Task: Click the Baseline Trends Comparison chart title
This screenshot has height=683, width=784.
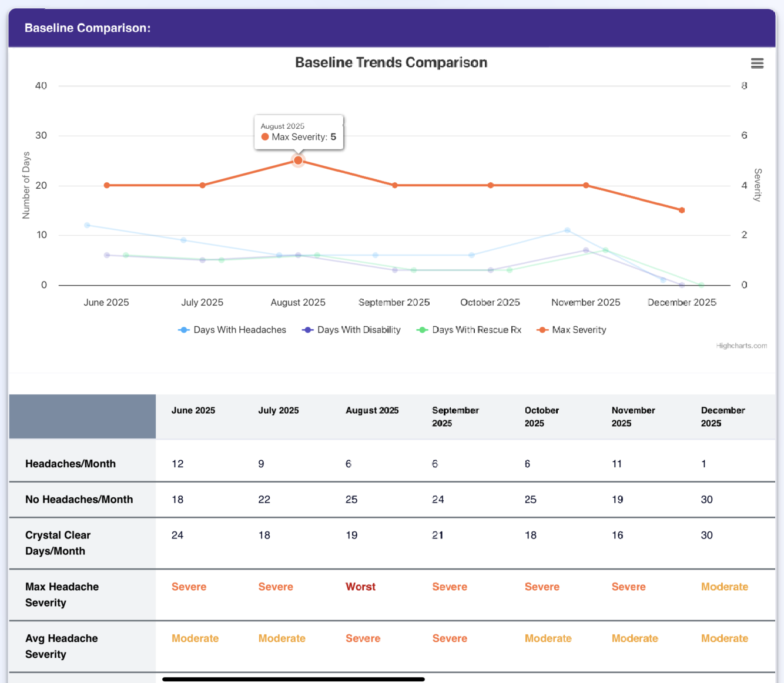Action: point(391,62)
